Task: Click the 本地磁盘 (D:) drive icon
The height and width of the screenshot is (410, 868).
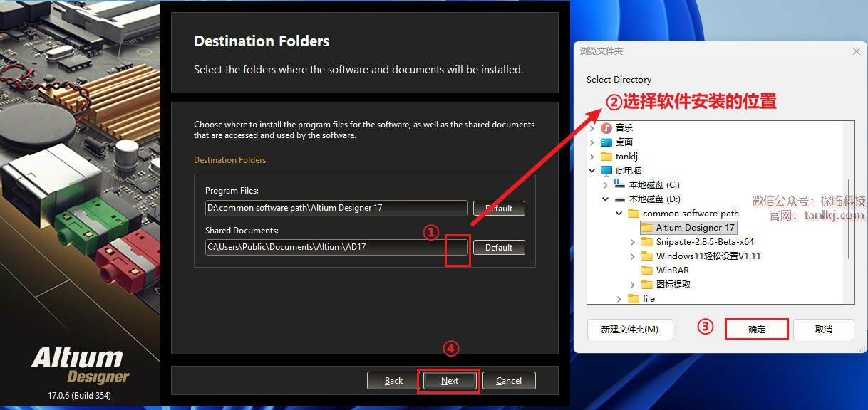Action: (619, 199)
